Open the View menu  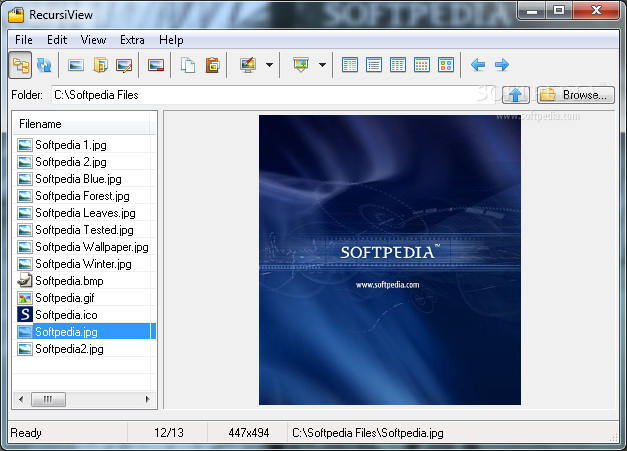click(x=93, y=40)
